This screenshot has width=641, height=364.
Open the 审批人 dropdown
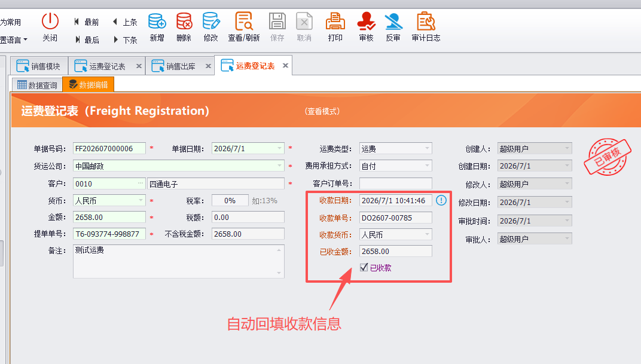[x=567, y=239]
